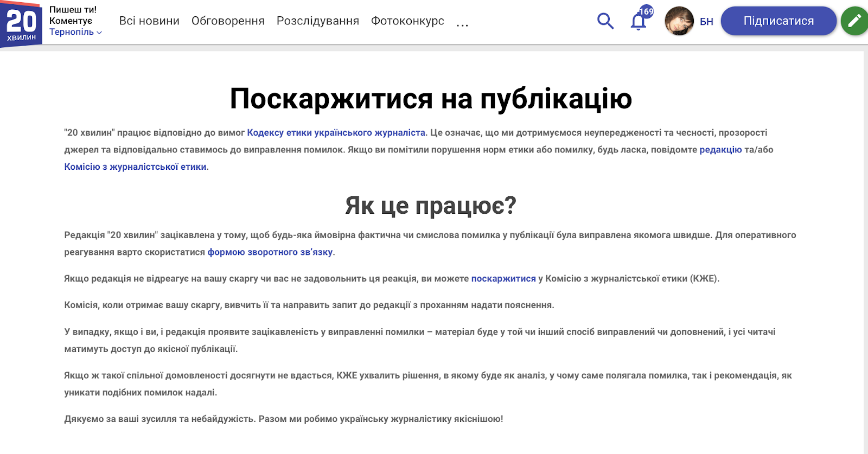Go to Всі новини section
Screen dimensions: 868x454
(149, 21)
